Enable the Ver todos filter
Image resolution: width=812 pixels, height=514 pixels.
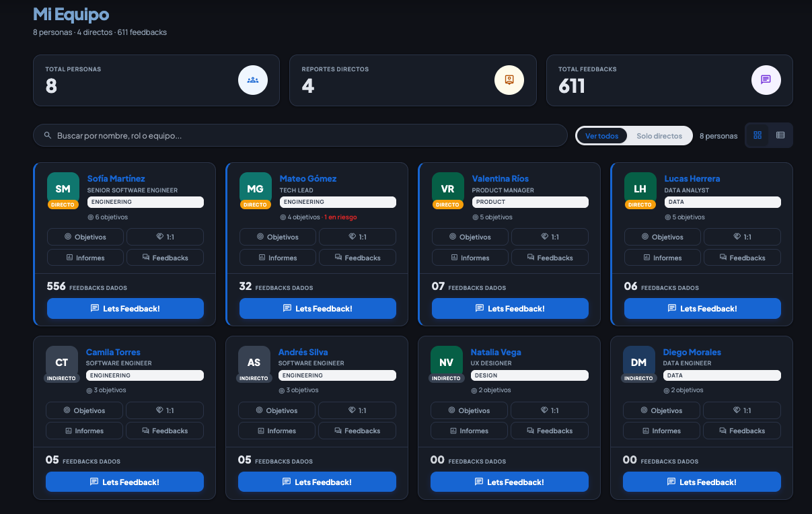(601, 135)
